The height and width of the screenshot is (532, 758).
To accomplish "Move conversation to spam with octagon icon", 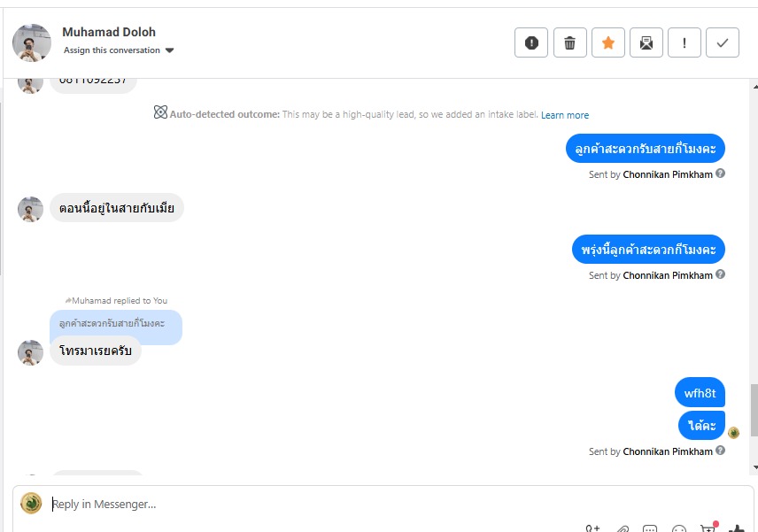I will tap(531, 42).
